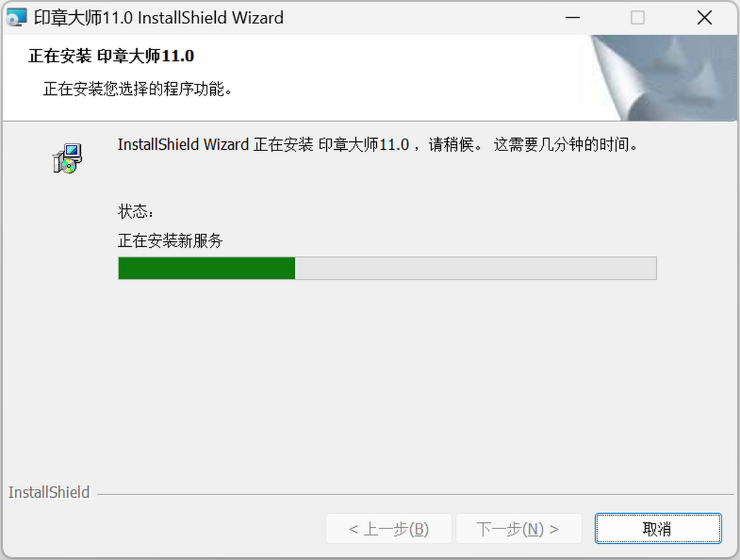Minimize the InstallShield Wizard window
The image size is (740, 560).
[x=571, y=17]
